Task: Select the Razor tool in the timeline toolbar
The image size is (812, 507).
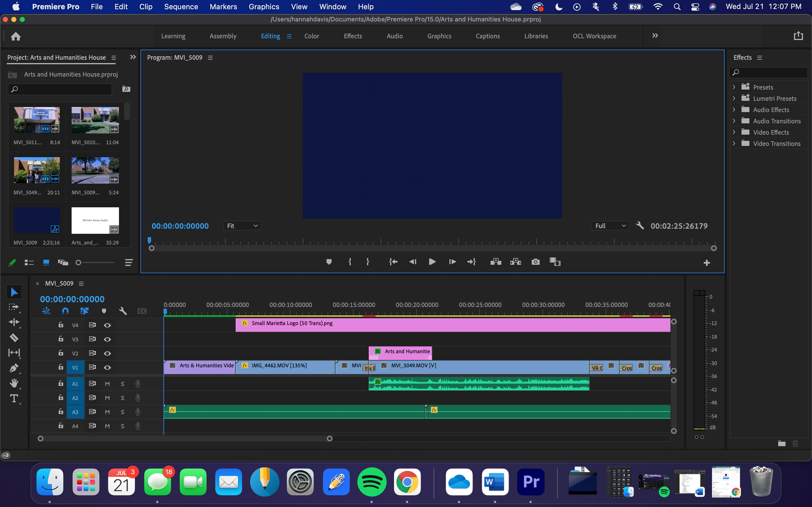Action: [x=14, y=338]
